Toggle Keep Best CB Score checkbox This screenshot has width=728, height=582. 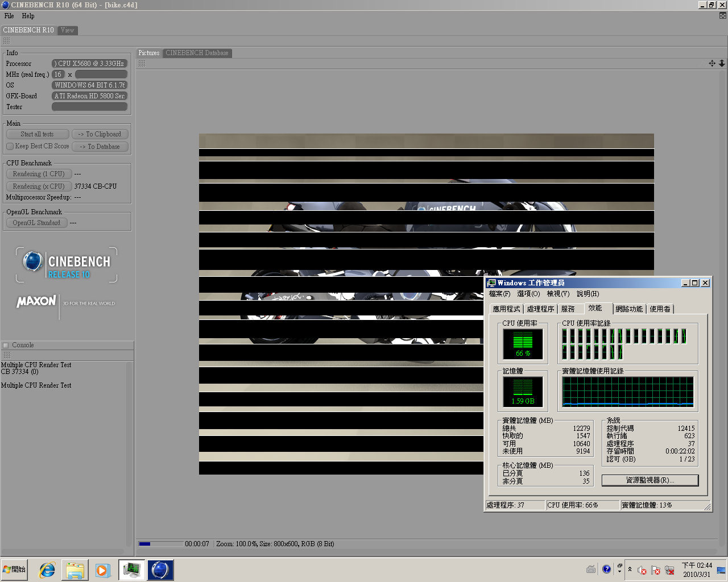(10, 146)
